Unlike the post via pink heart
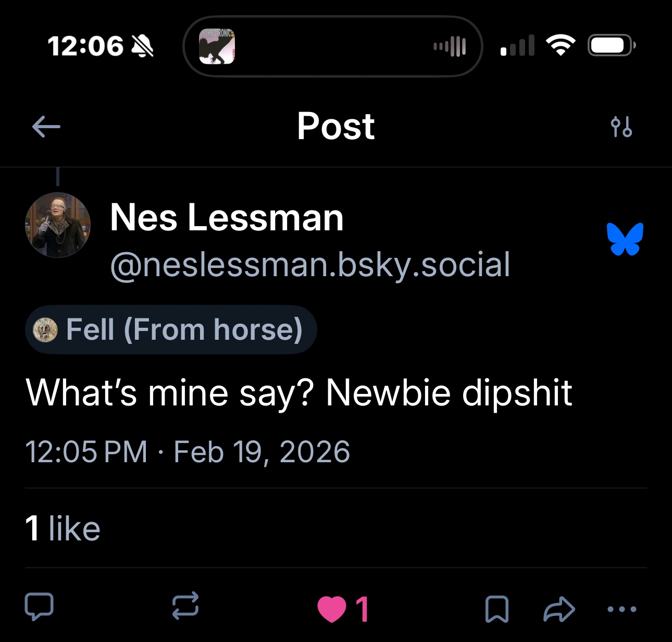Screen dimensions: 672x642 333,609
